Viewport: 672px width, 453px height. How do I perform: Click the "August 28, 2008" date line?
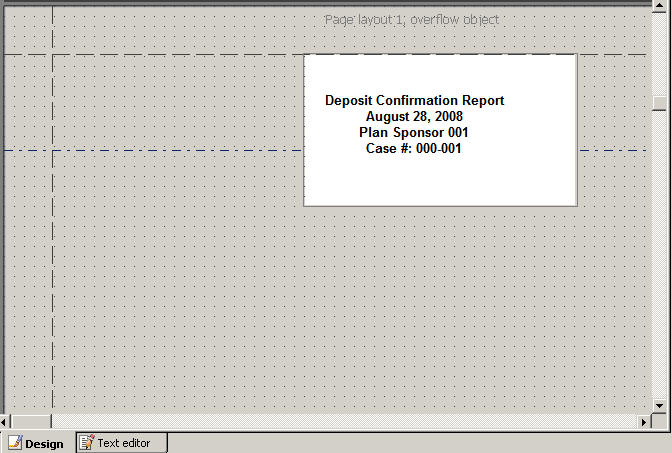[414, 116]
